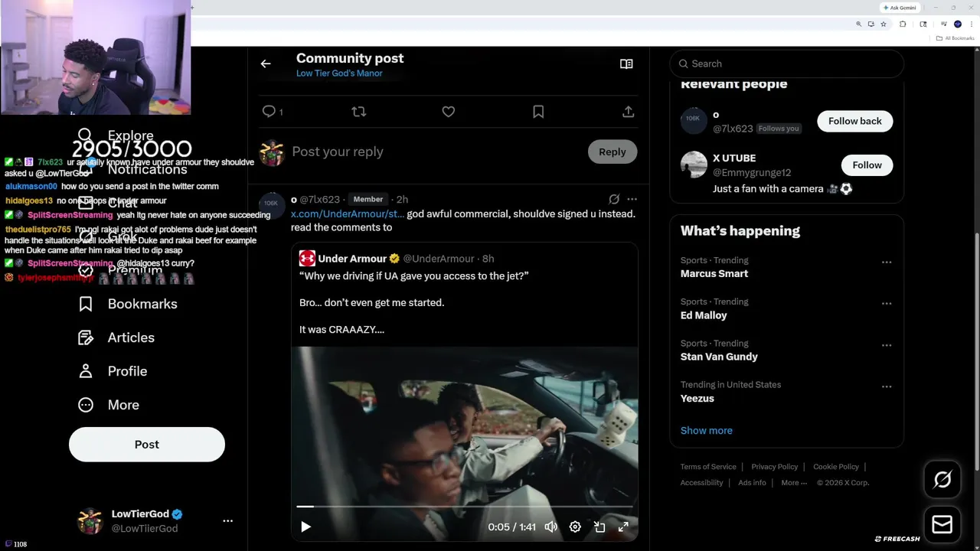The image size is (980, 551).
Task: Open options for Stan Van Gundy trend
Action: coord(887,345)
